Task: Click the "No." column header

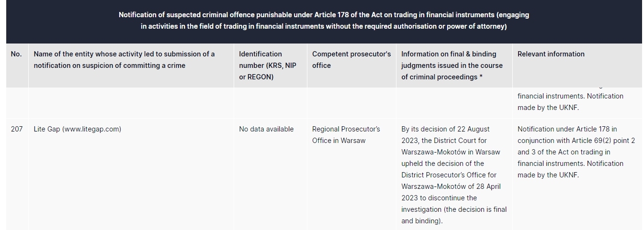Action: click(x=16, y=54)
